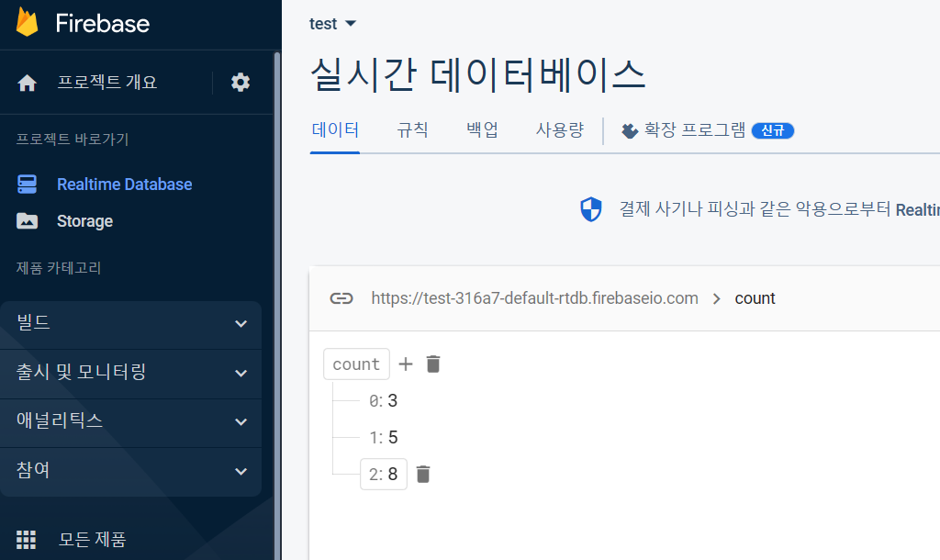The image size is (940, 560).
Task: Click the 프로젝트 바로가기 heading
Action: coord(73,140)
